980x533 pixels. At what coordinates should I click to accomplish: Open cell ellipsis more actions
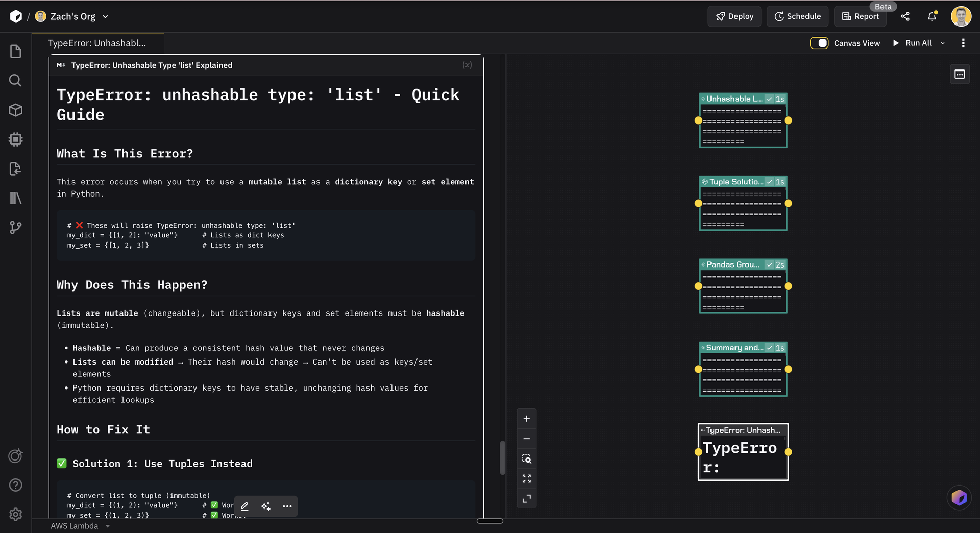(x=287, y=506)
